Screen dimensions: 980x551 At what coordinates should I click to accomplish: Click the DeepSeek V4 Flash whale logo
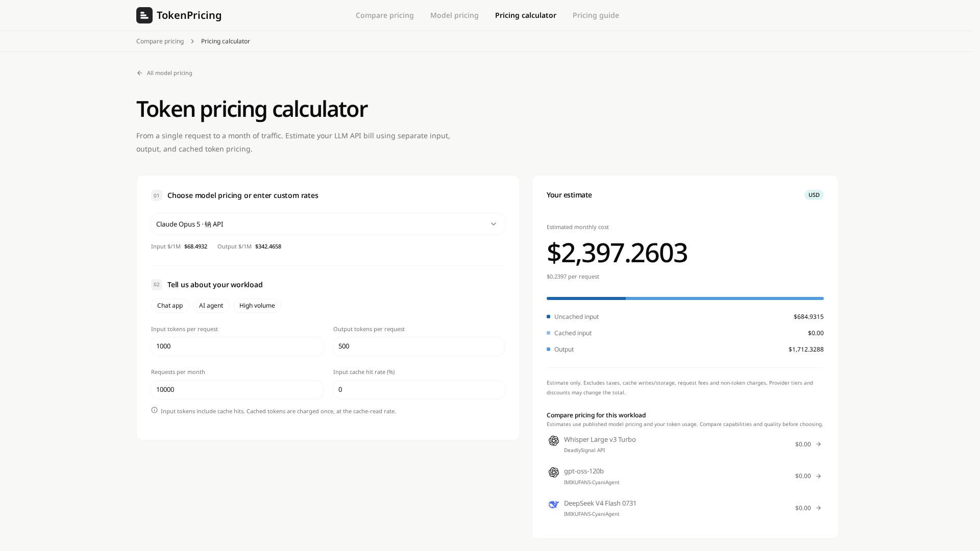click(554, 505)
